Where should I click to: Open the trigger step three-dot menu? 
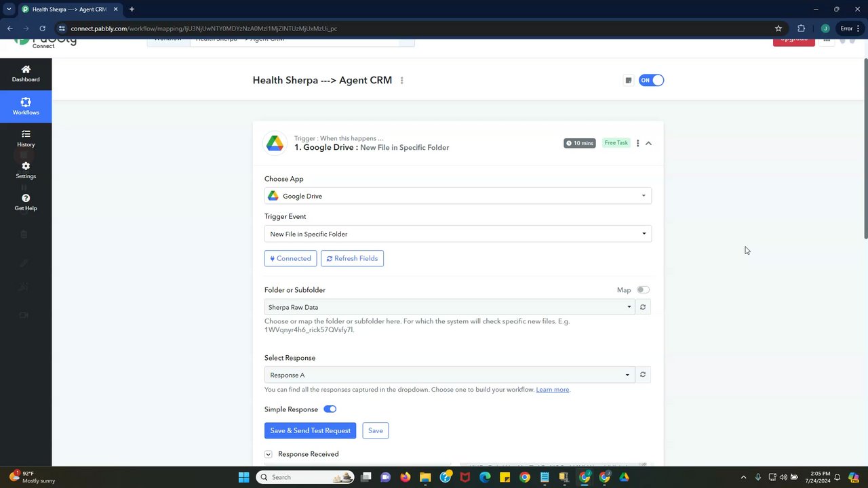tap(637, 143)
